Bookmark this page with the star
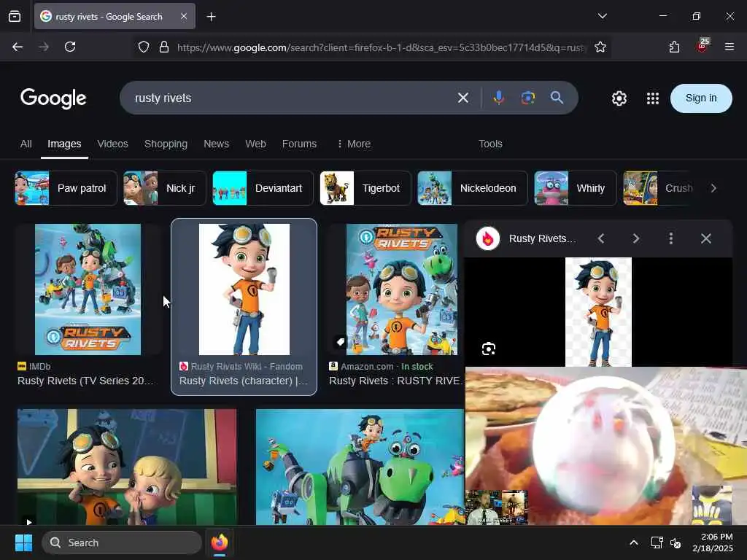 click(x=600, y=47)
